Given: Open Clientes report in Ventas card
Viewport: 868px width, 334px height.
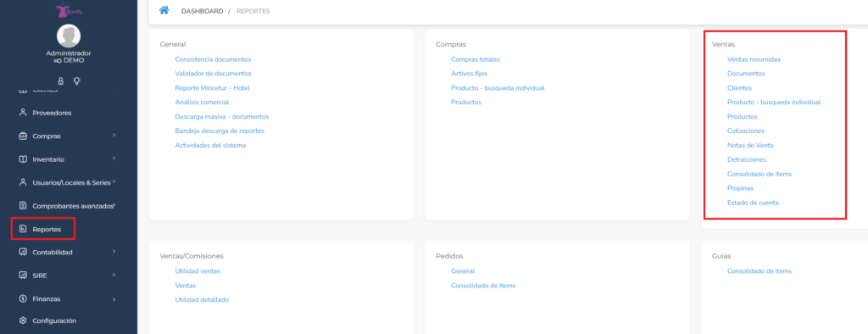Looking at the screenshot, I should click(739, 87).
